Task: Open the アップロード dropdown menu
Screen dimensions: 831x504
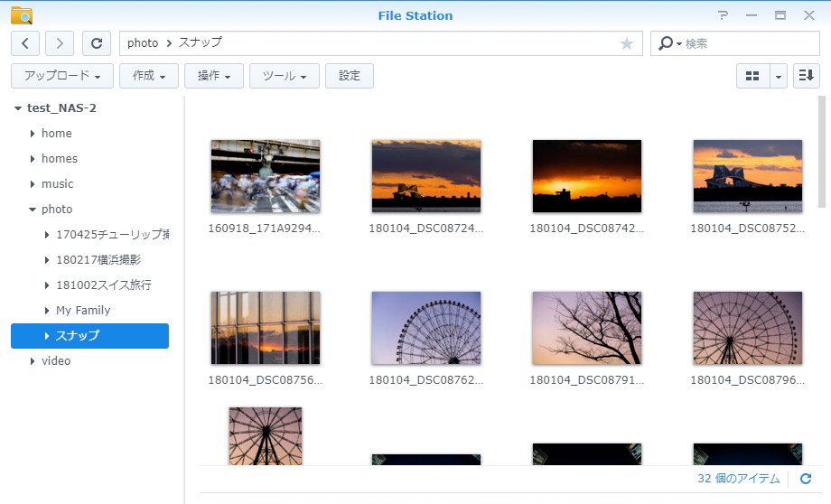Action: pyautogui.click(x=62, y=76)
